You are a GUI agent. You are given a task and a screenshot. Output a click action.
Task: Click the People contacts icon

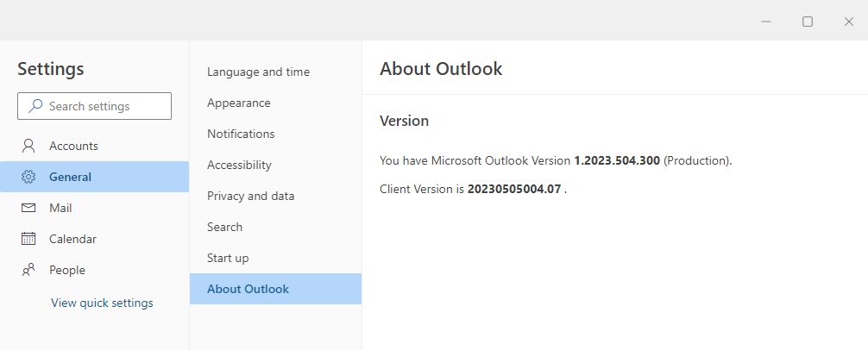(x=28, y=270)
